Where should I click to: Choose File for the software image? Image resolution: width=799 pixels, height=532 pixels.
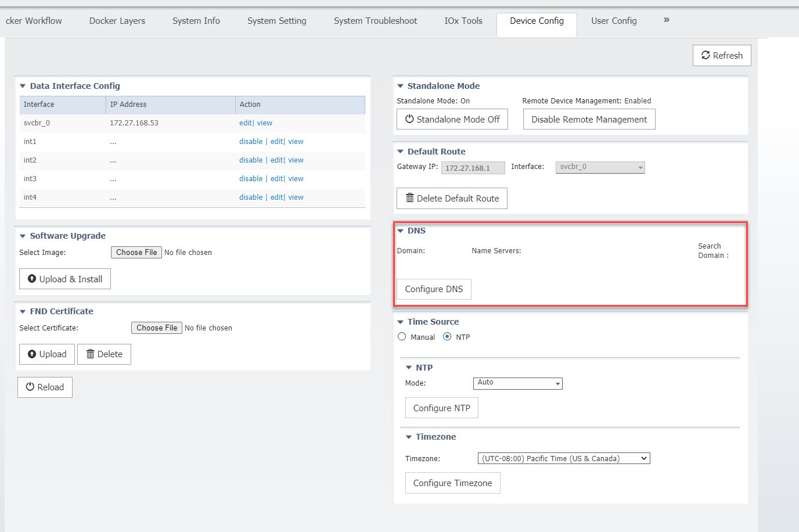136,252
